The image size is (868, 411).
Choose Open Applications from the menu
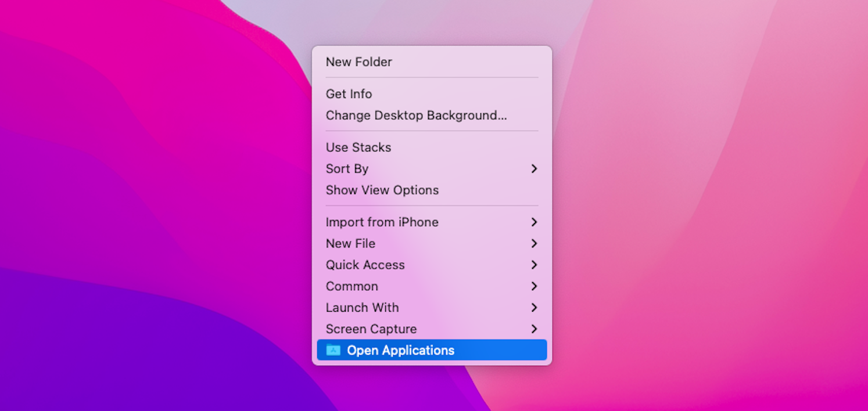(401, 350)
